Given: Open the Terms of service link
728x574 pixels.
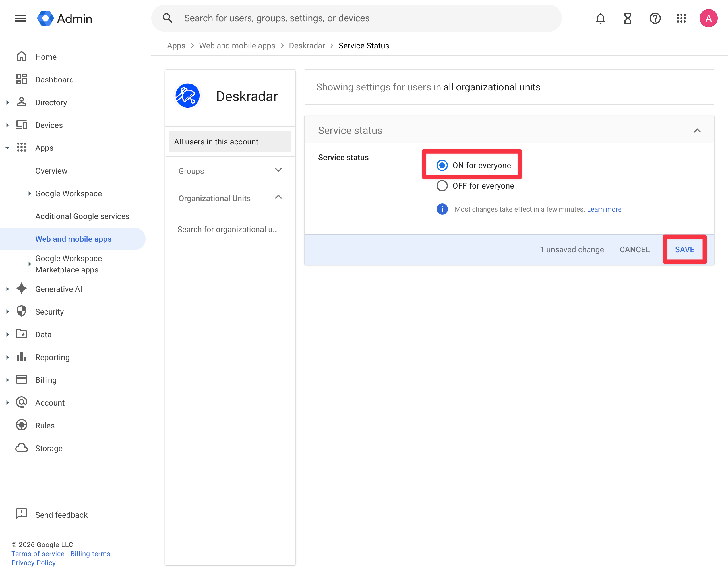Looking at the screenshot, I should click(38, 553).
